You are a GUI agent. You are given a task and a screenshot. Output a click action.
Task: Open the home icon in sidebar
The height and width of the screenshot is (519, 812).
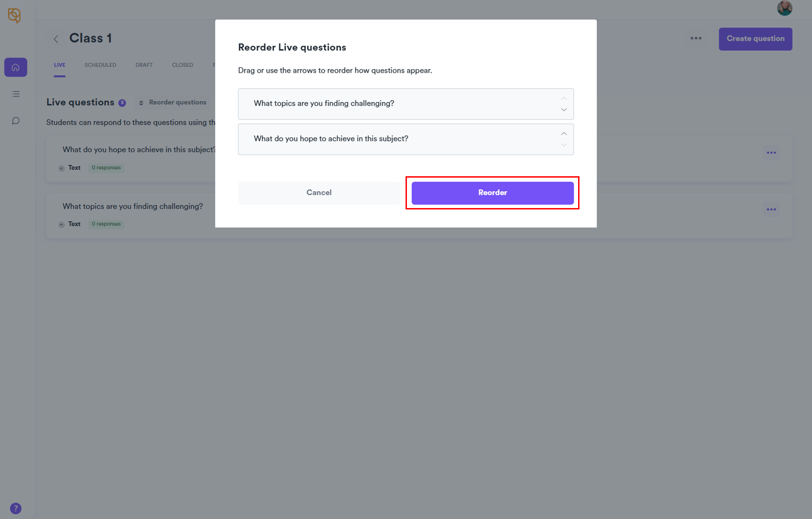pos(16,67)
